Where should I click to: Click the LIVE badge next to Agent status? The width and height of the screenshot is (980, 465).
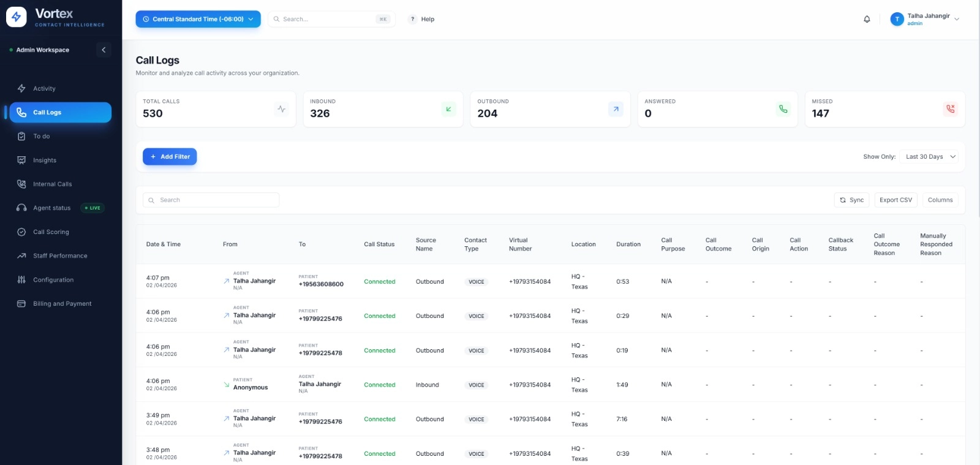pyautogui.click(x=93, y=208)
